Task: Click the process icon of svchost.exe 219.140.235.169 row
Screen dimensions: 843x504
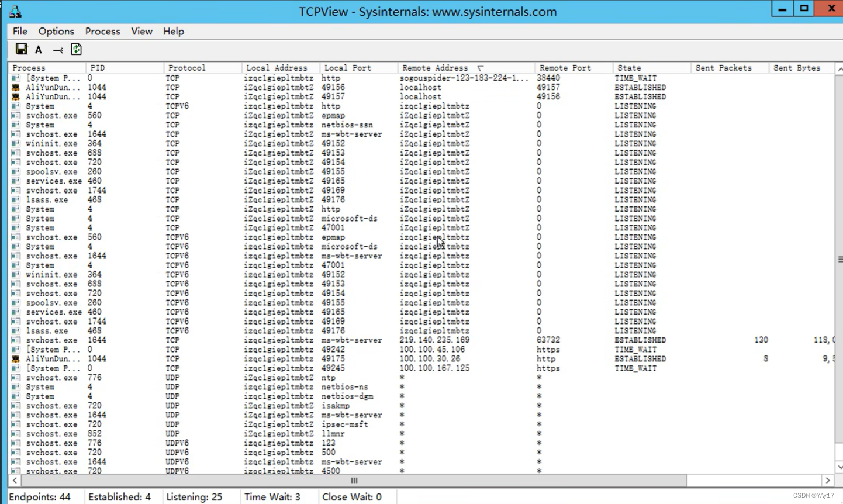Action: coord(16,340)
